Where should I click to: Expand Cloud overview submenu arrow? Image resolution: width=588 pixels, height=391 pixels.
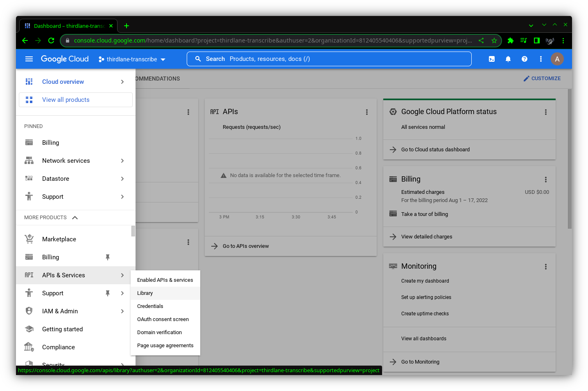click(x=122, y=82)
